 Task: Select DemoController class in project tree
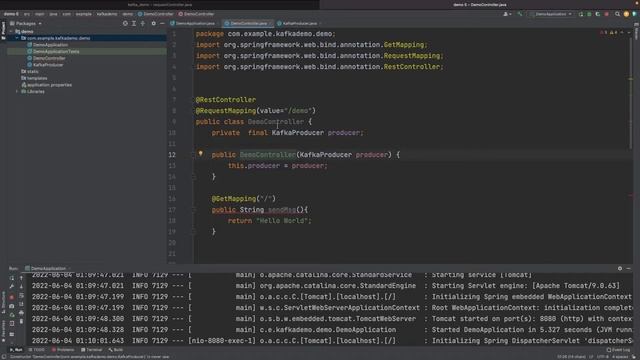tap(46, 58)
